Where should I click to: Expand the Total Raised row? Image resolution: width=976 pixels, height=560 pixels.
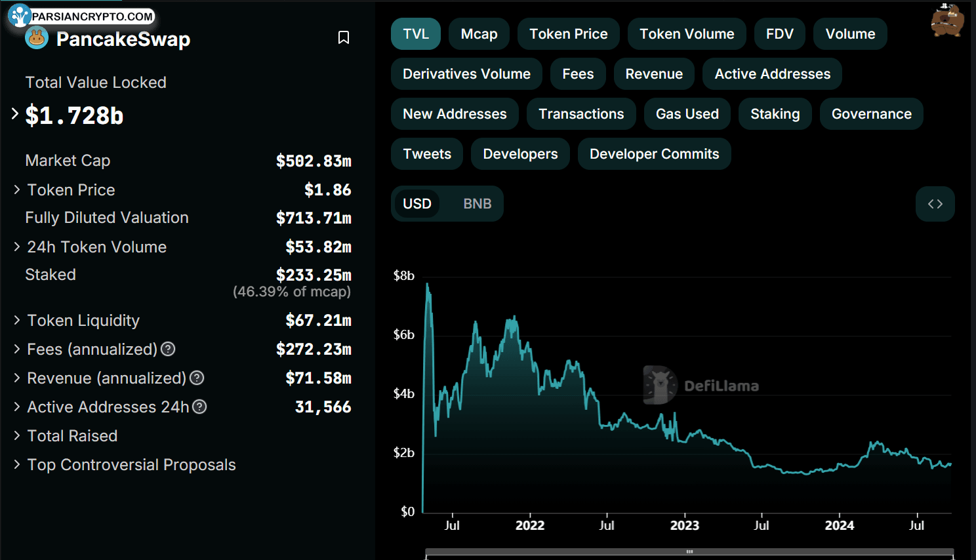(x=17, y=435)
